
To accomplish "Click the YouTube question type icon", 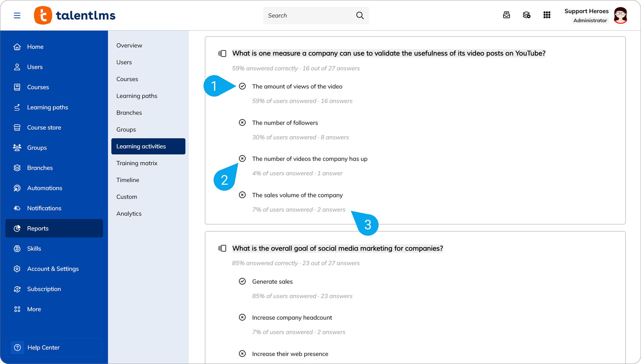I will pyautogui.click(x=222, y=53).
